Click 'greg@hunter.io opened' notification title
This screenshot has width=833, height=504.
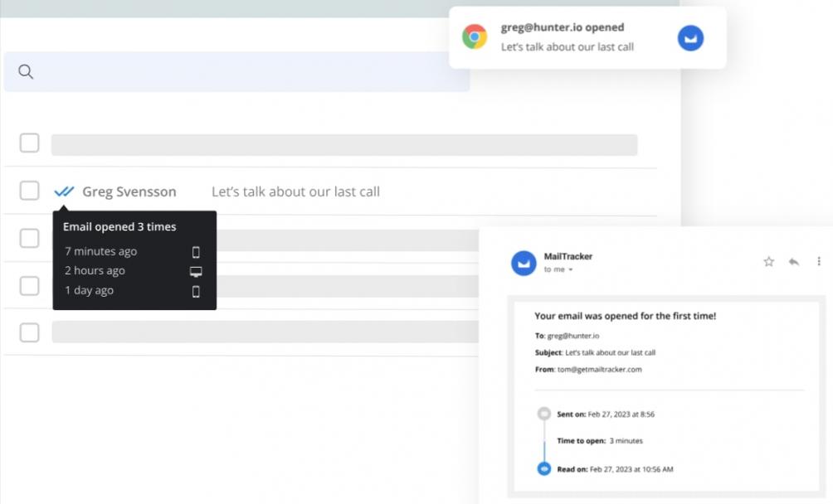pyautogui.click(x=562, y=27)
